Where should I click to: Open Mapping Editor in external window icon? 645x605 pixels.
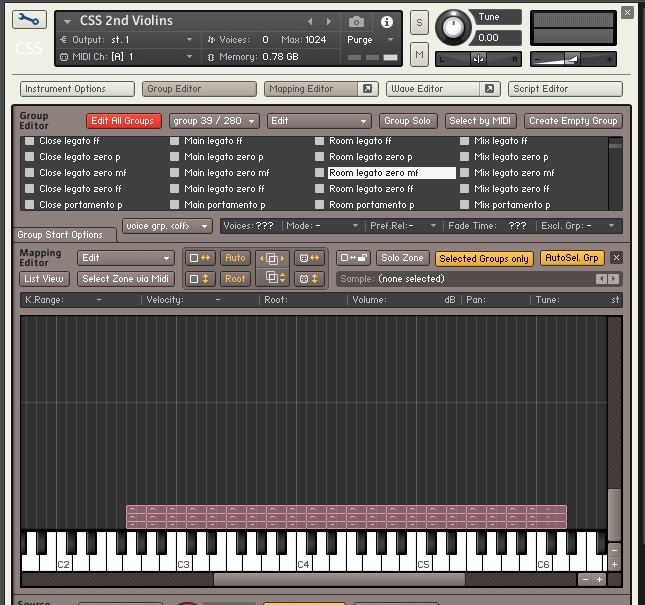(367, 89)
